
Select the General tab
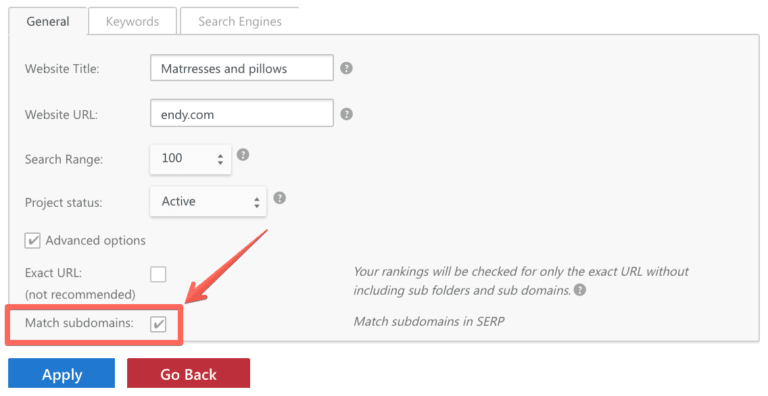point(48,21)
